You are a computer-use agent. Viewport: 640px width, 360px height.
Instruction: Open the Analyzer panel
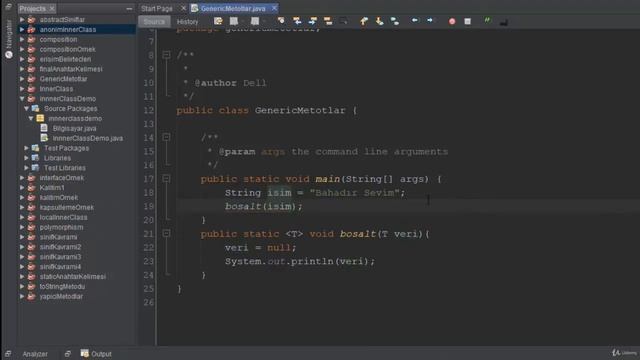tap(35, 354)
